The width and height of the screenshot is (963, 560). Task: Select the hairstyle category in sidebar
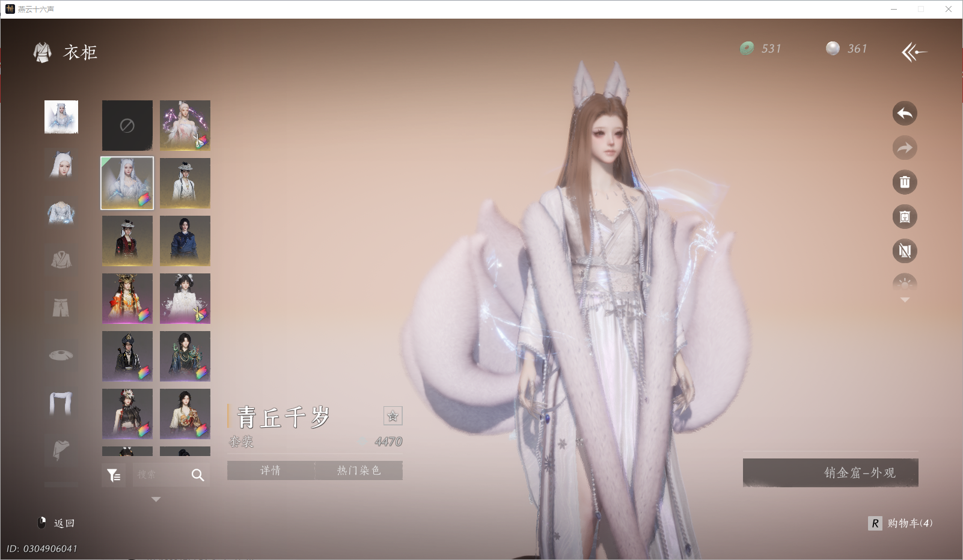(x=61, y=164)
